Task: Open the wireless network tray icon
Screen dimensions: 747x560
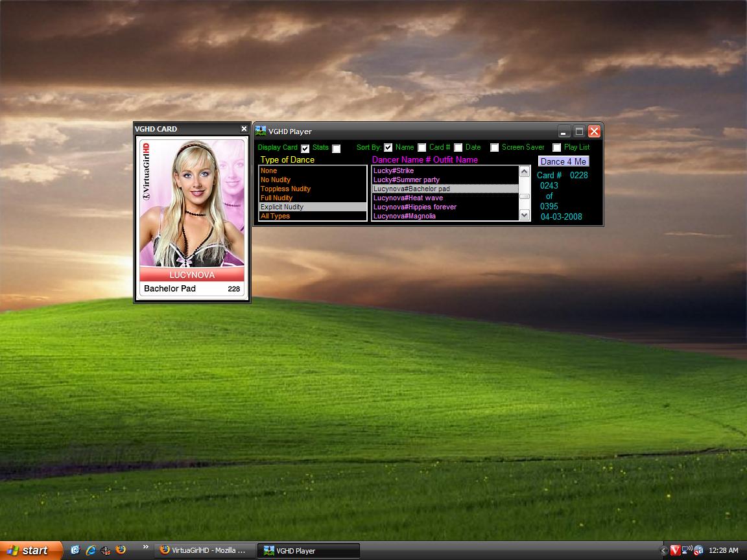Action: point(687,550)
